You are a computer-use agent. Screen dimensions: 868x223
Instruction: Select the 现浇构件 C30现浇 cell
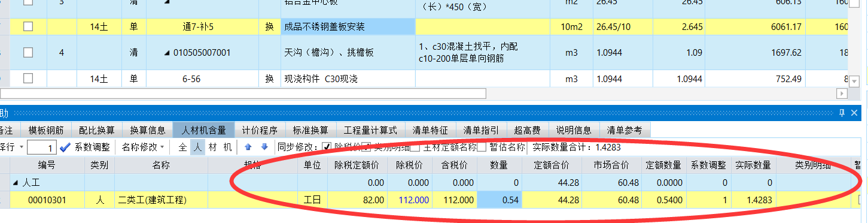coord(348,79)
